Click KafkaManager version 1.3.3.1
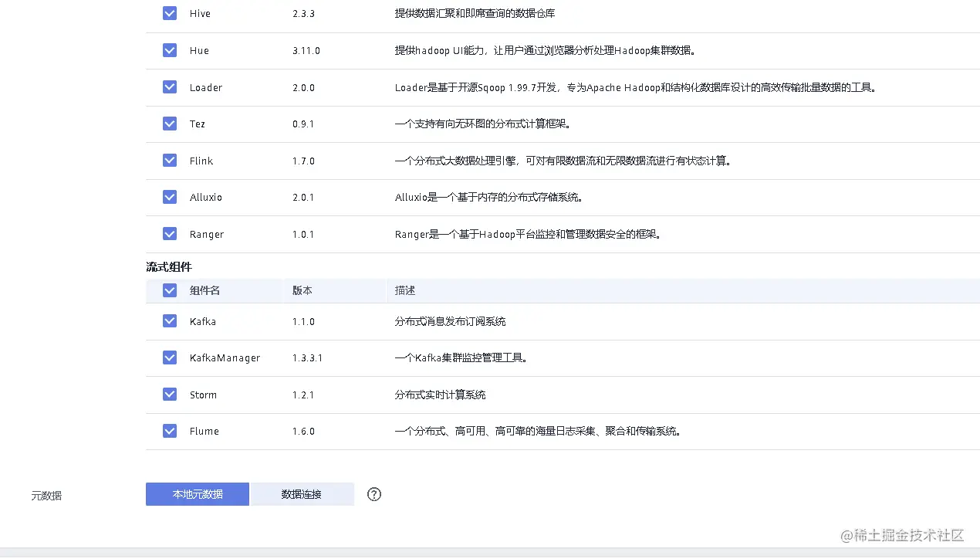This screenshot has width=980, height=559. pos(307,358)
